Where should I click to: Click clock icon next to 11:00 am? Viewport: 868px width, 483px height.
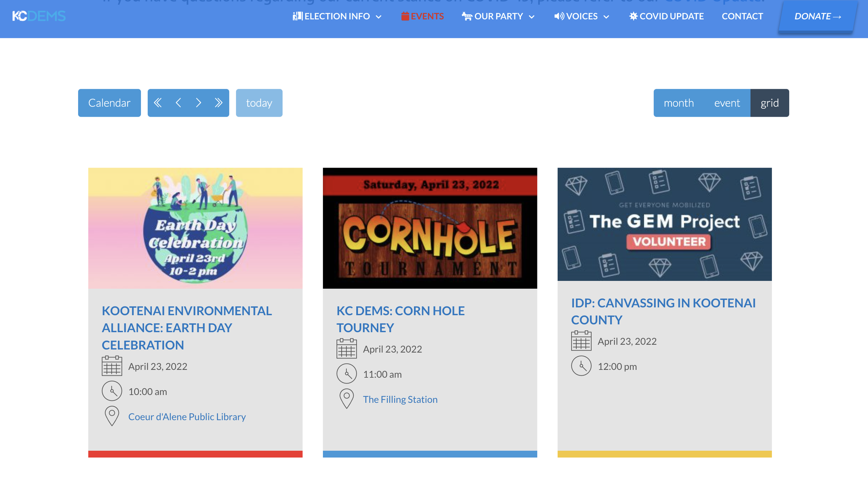[x=347, y=374]
